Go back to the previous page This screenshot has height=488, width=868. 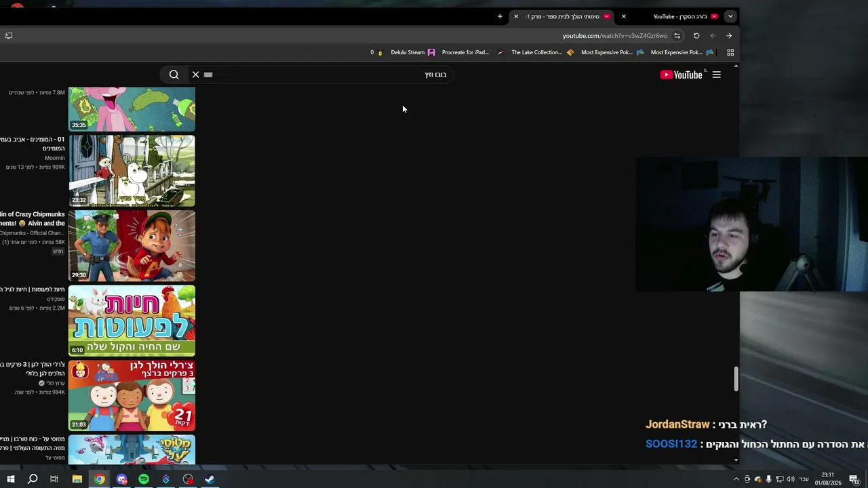(729, 36)
